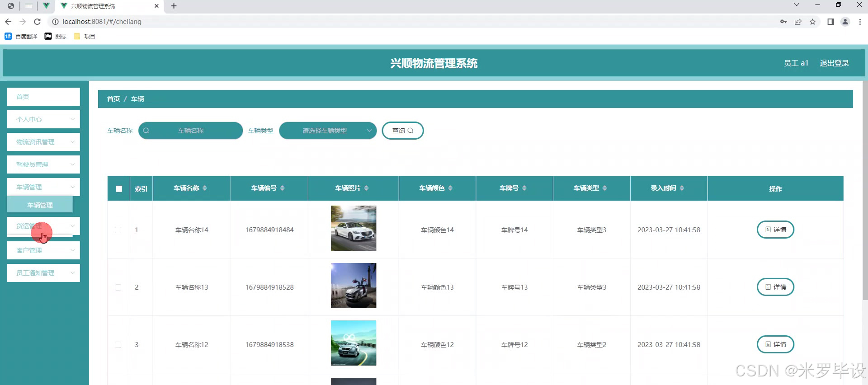Image resolution: width=868 pixels, height=385 pixels.
Task: Sort by 车辆颜色 column arrows
Action: (450, 188)
